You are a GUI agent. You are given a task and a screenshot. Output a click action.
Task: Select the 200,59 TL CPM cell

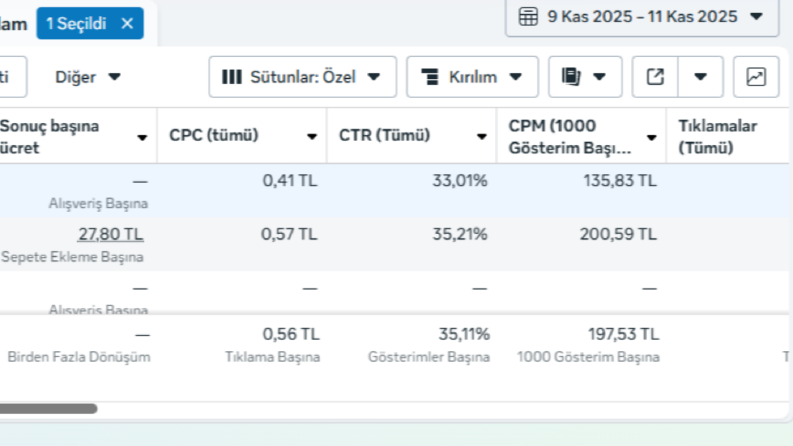619,234
